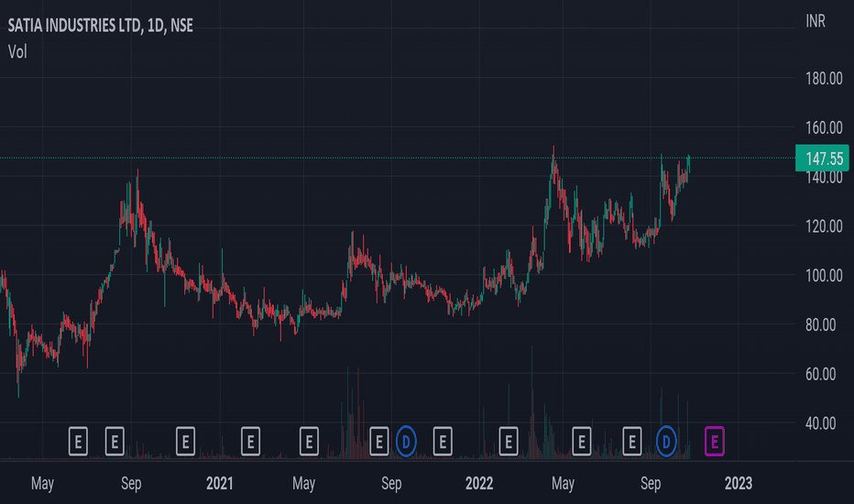The width and height of the screenshot is (854, 504).
Task: Click the 80.00 price axis label
Action: pyautogui.click(x=820, y=324)
